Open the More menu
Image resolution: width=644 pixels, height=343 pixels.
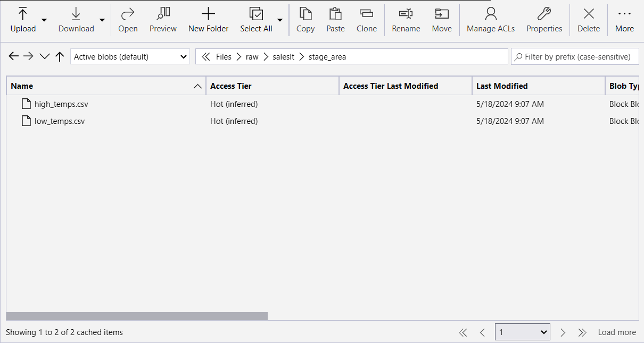point(624,13)
